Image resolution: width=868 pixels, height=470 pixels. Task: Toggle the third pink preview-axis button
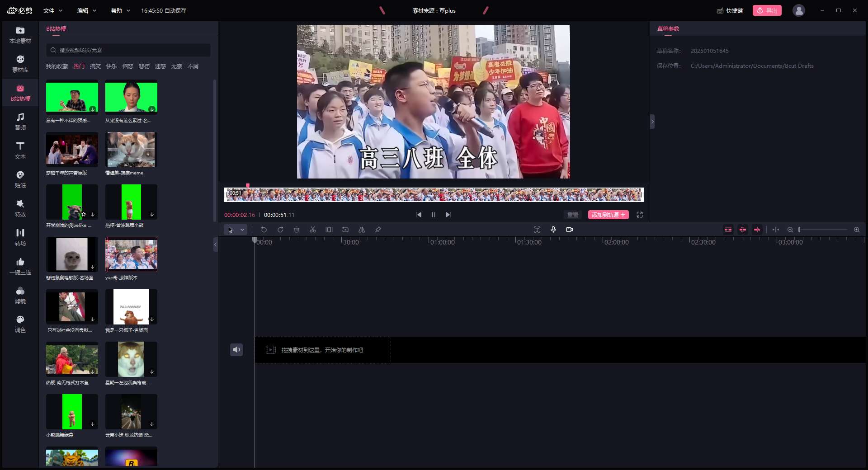pyautogui.click(x=757, y=230)
